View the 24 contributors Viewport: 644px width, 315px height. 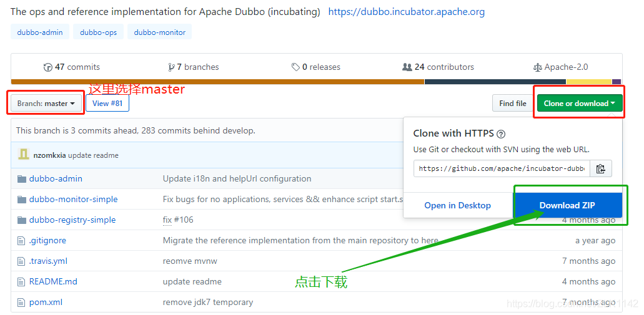[x=438, y=67]
